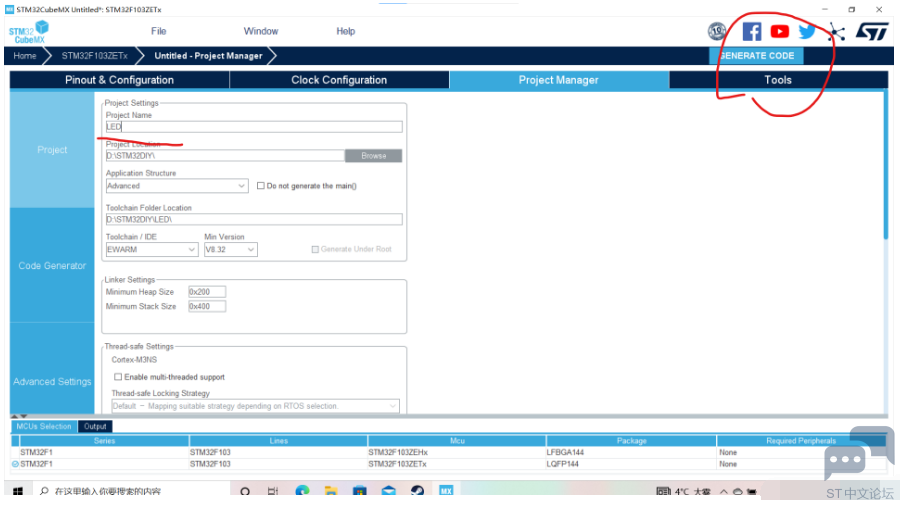Click the Minimum Stack Size field 0x400
Screen dimensions: 903x509
(207, 306)
